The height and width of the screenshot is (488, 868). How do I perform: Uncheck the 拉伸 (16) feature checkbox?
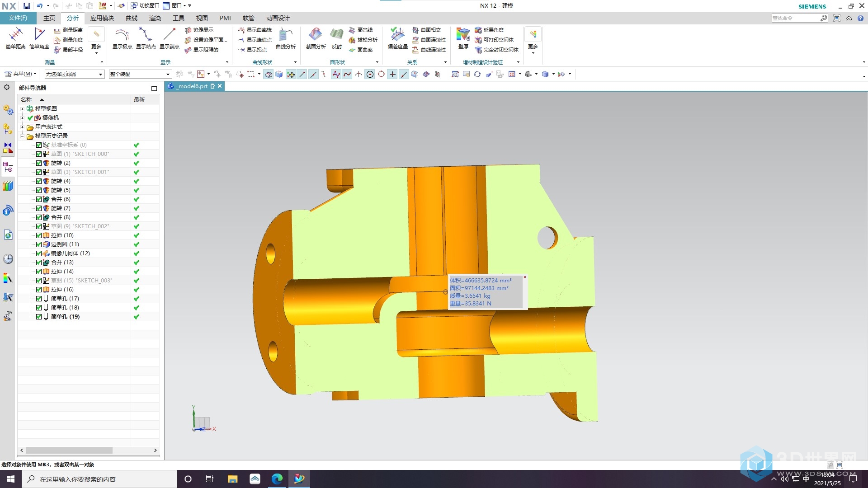(39, 290)
